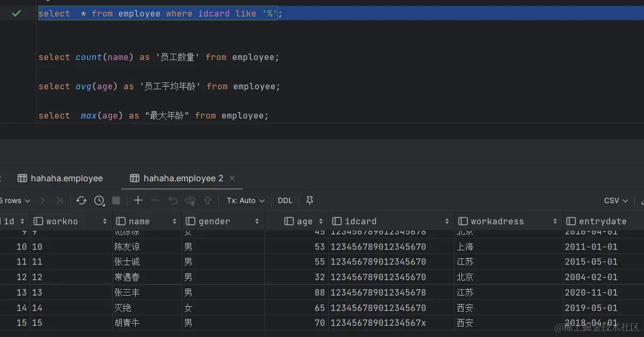Click the add row plus icon

point(138,200)
